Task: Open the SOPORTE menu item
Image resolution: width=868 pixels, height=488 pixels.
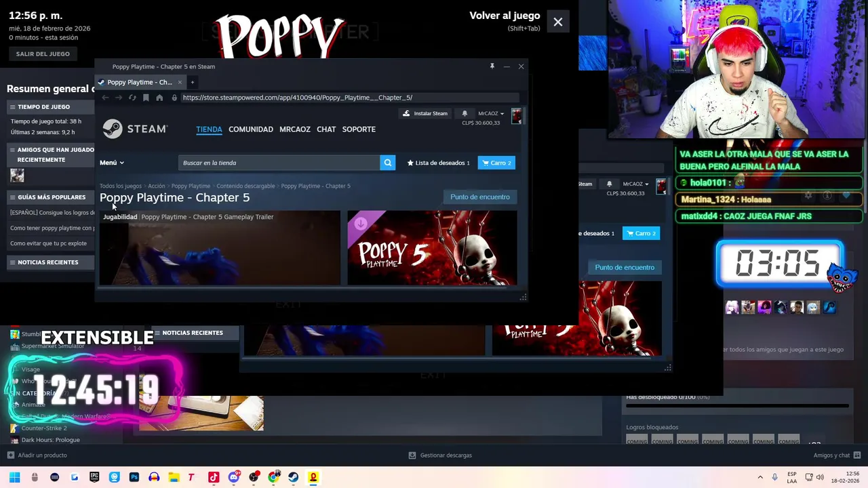Action: (359, 129)
